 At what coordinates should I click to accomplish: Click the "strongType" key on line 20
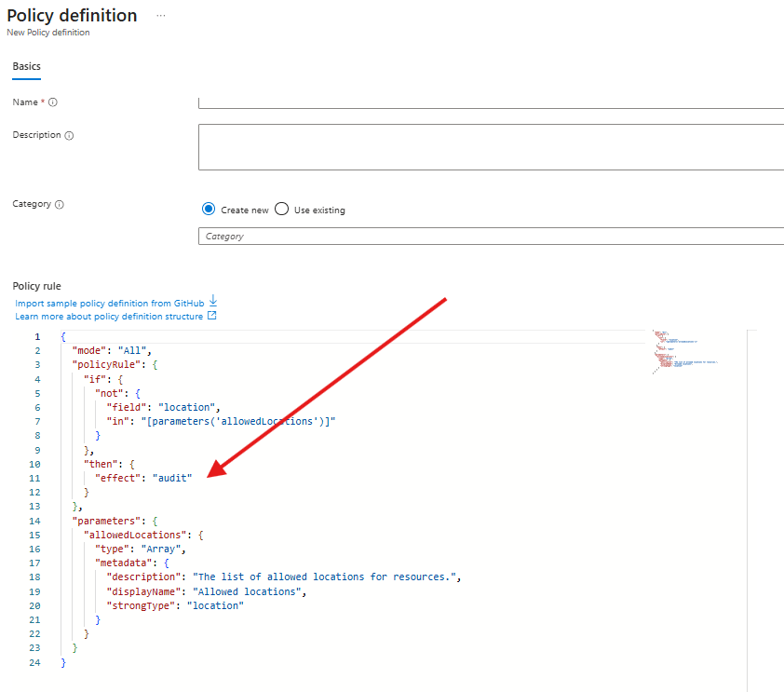point(142,605)
